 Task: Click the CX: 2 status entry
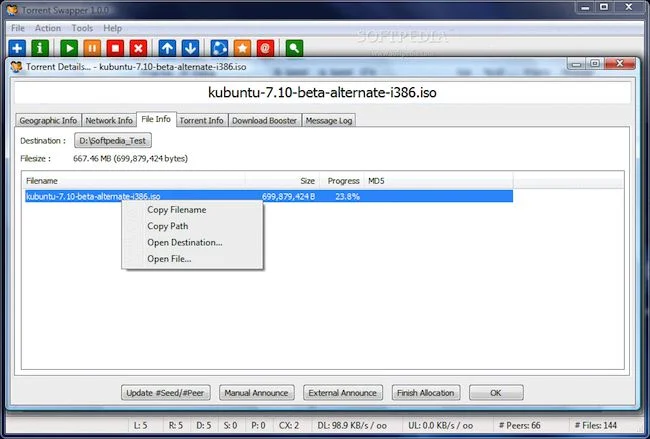click(289, 425)
